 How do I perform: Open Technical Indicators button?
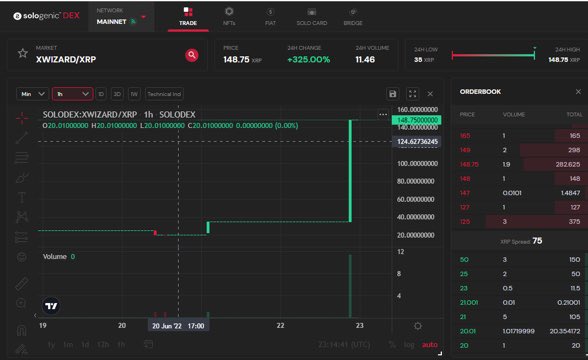pos(164,94)
